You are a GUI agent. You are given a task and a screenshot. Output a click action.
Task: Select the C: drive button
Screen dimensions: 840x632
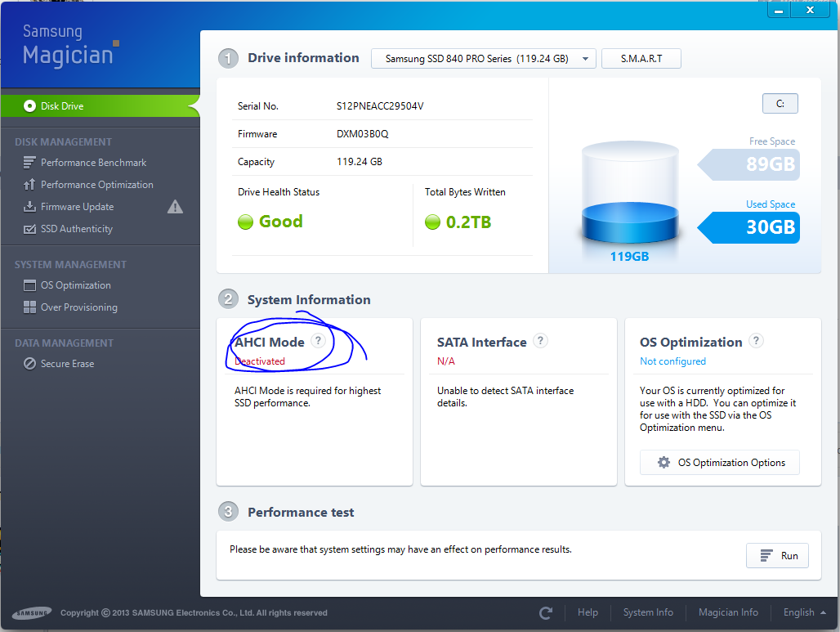click(780, 104)
